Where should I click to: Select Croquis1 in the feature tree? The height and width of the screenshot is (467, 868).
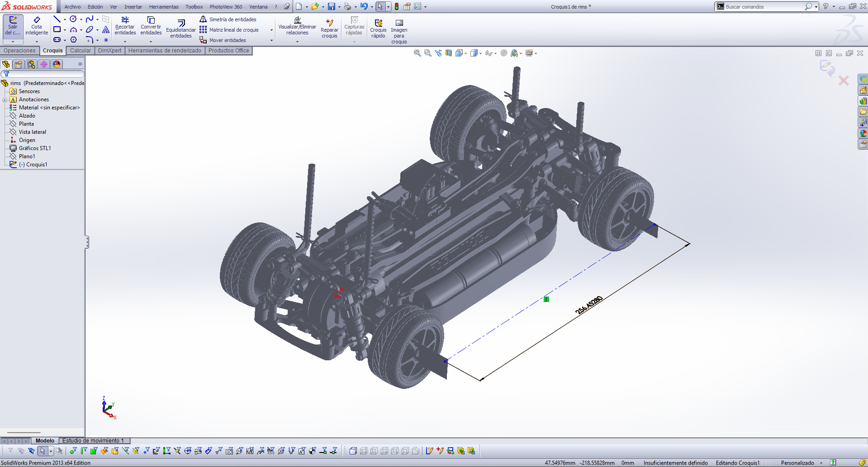33,165
